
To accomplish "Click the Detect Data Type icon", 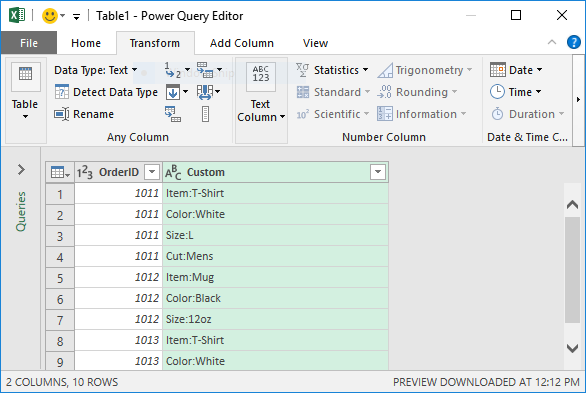I will click(62, 92).
